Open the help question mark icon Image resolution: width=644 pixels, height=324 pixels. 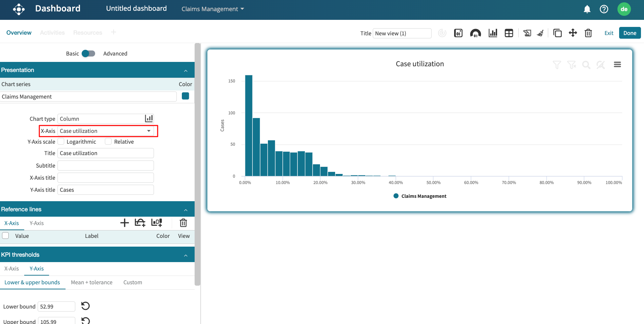click(x=604, y=9)
